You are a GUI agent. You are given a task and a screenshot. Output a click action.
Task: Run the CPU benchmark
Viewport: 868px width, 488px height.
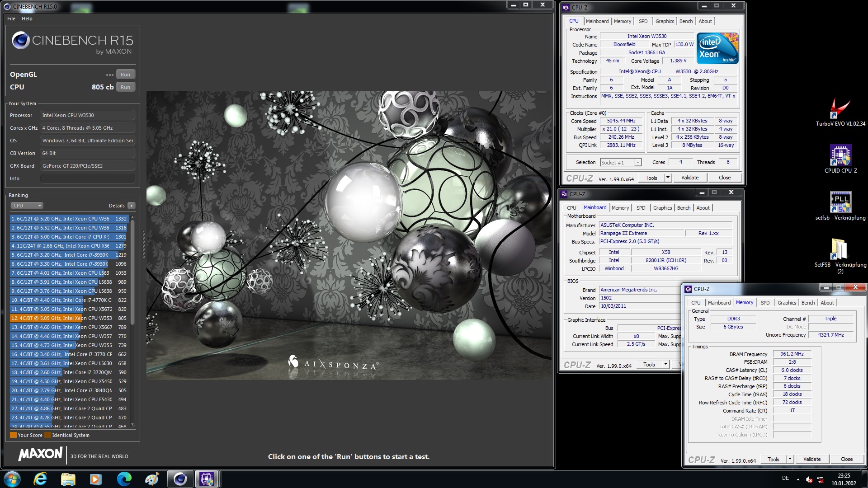pyautogui.click(x=125, y=87)
